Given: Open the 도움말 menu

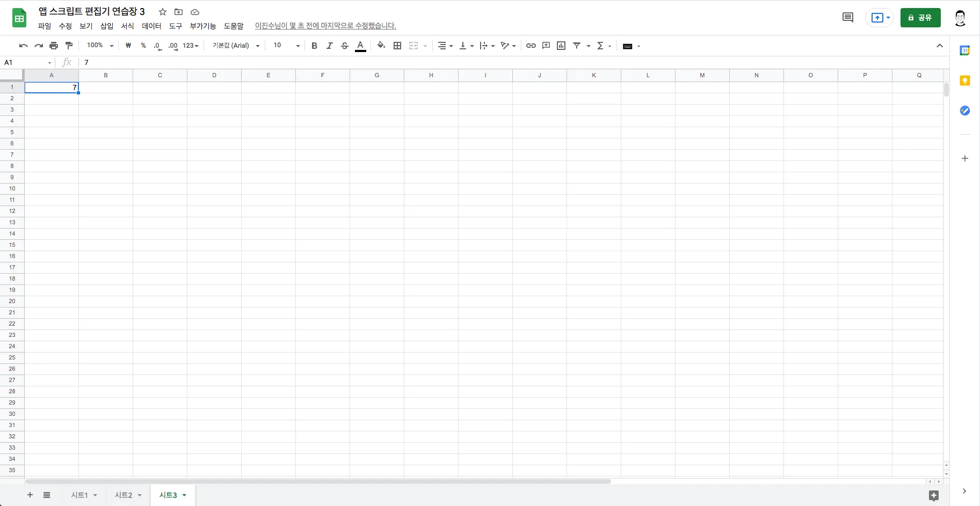Looking at the screenshot, I should click(x=234, y=26).
